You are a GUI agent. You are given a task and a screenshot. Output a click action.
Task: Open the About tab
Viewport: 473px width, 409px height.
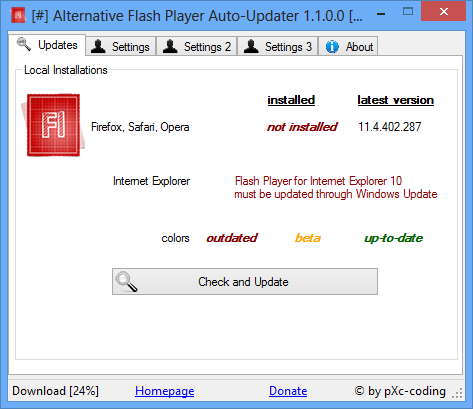tap(348, 47)
